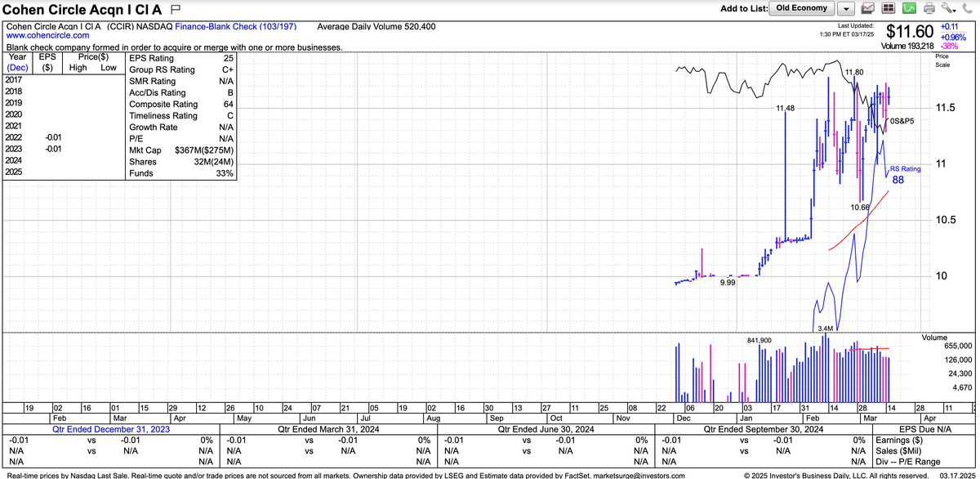Viewport: 980px width, 479px height.
Task: Expand the Add to List dropdown arrow
Action: pyautogui.click(x=846, y=9)
